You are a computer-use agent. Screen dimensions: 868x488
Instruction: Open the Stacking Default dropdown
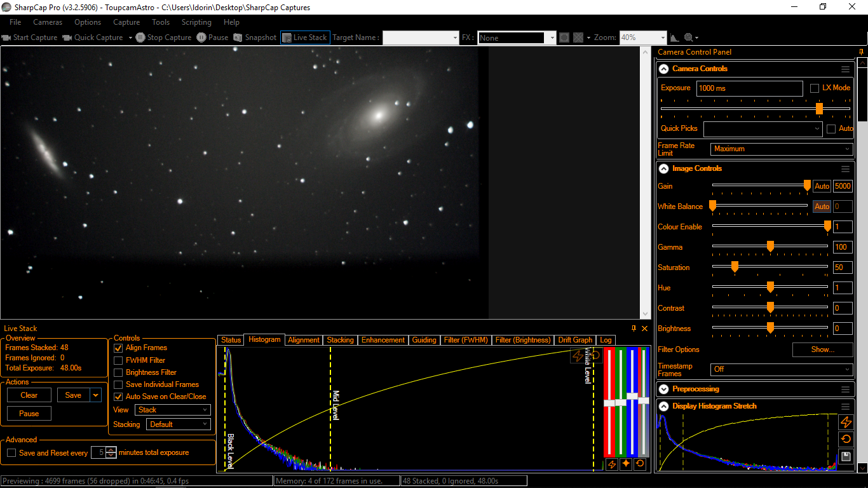point(178,424)
